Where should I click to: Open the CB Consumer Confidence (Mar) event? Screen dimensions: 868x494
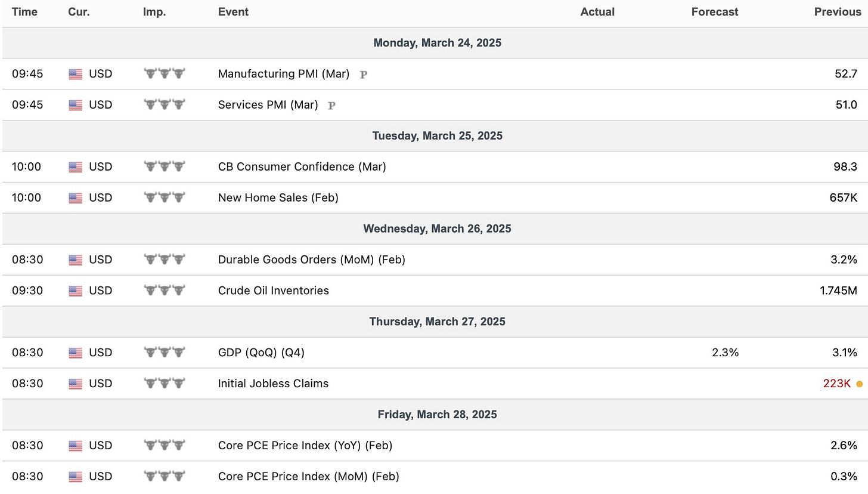coord(302,166)
